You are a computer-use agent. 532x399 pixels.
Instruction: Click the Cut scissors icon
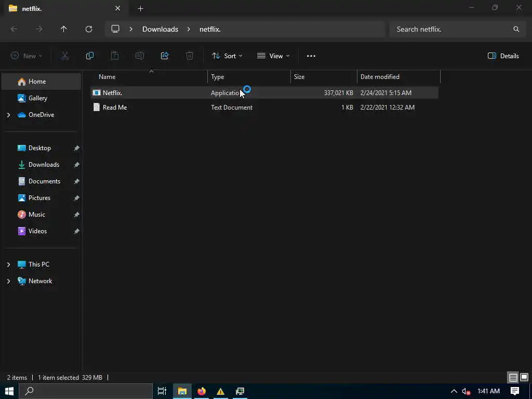coord(65,56)
